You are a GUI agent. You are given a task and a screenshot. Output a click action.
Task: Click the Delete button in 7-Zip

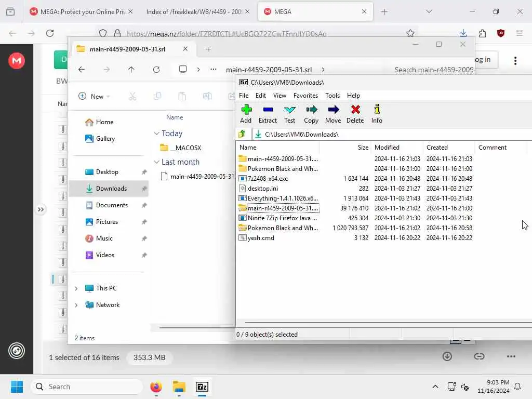pyautogui.click(x=355, y=114)
